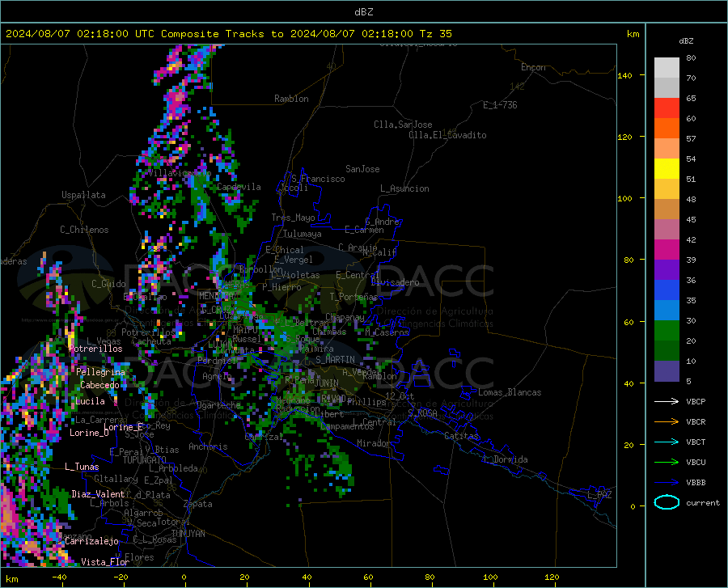
Task: Click the 'Tres_Mayo' map label
Action: tap(293, 218)
